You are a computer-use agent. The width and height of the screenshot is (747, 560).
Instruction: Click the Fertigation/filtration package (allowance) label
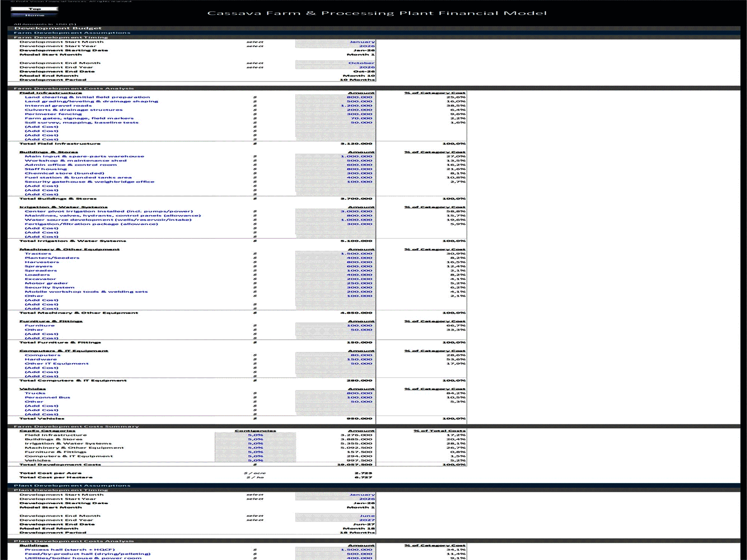[x=91, y=224]
